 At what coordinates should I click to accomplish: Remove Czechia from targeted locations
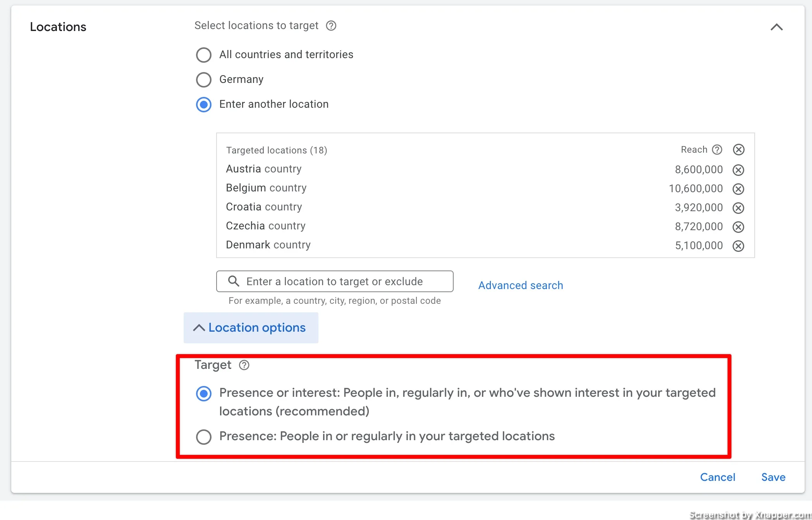tap(738, 227)
